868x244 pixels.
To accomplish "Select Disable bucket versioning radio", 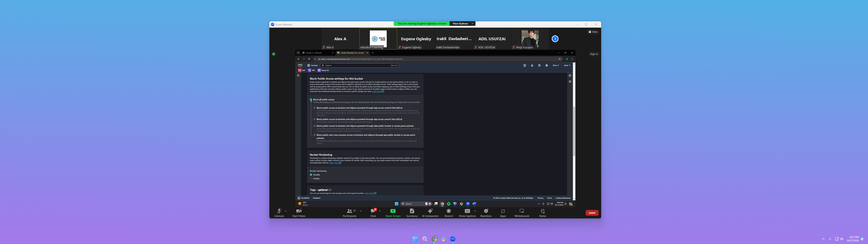I will click(311, 175).
